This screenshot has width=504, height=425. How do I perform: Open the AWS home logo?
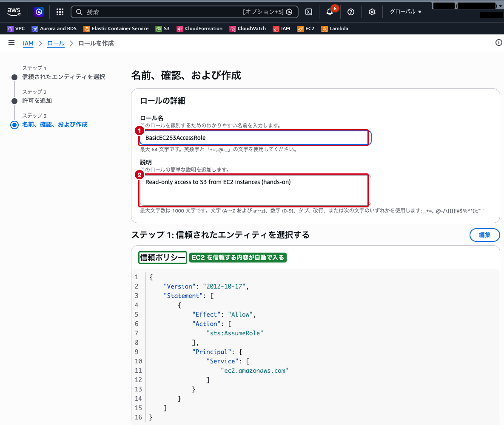[14, 11]
